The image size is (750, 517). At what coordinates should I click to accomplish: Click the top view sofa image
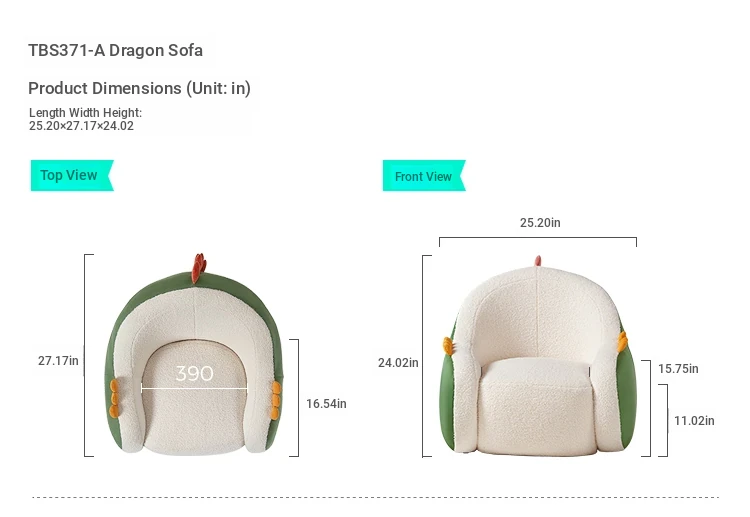point(194,354)
